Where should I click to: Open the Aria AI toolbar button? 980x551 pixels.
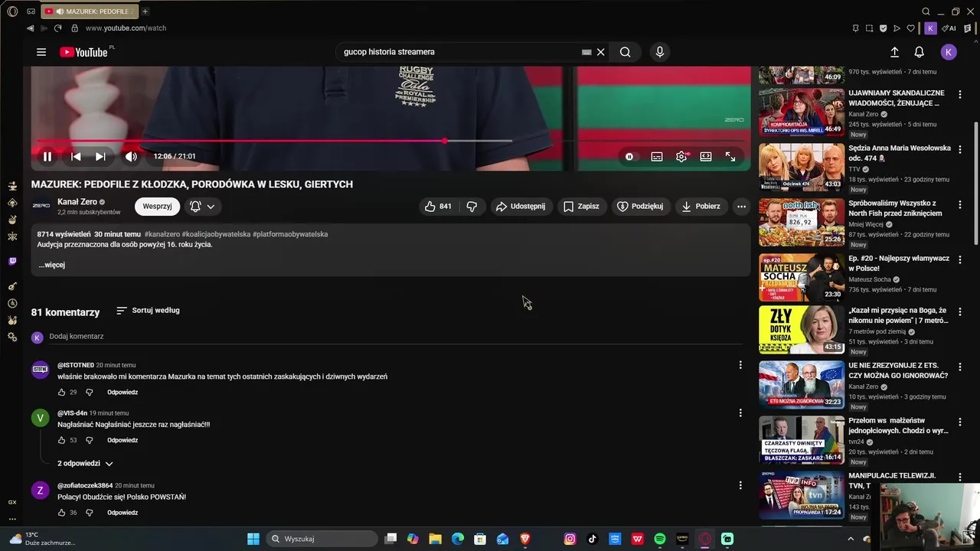tap(949, 28)
